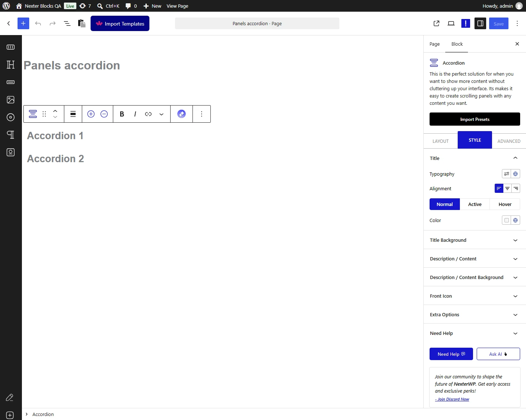The width and height of the screenshot is (526, 420).
Task: Open title color picker swatch
Action: coord(506,220)
